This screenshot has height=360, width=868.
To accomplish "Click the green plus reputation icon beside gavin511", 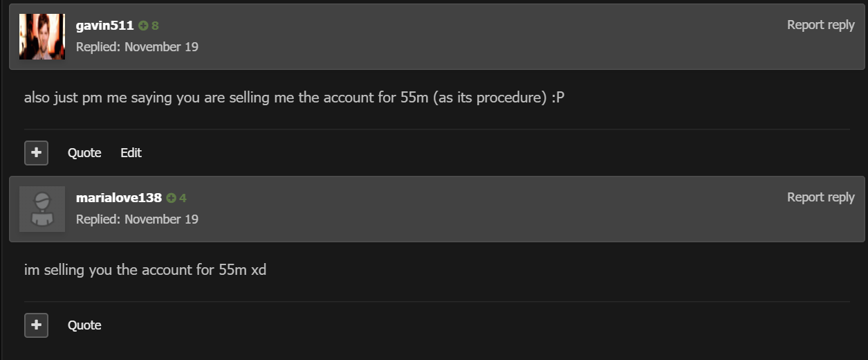I will (x=143, y=26).
